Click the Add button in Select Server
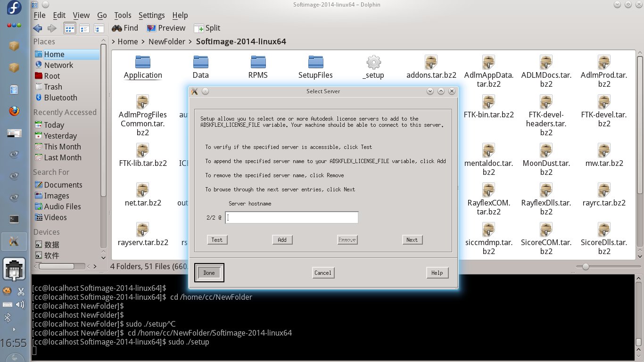 [282, 239]
